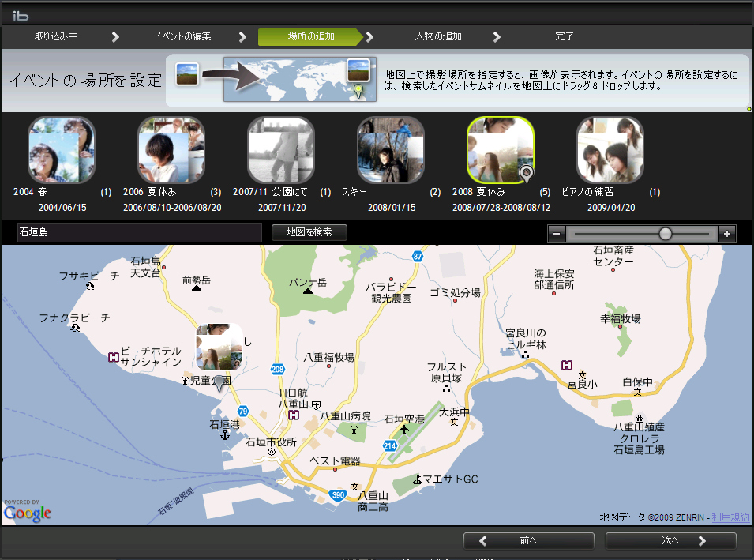Zoom out using the minus icon
Image resolution: width=754 pixels, height=560 pixels.
557,234
